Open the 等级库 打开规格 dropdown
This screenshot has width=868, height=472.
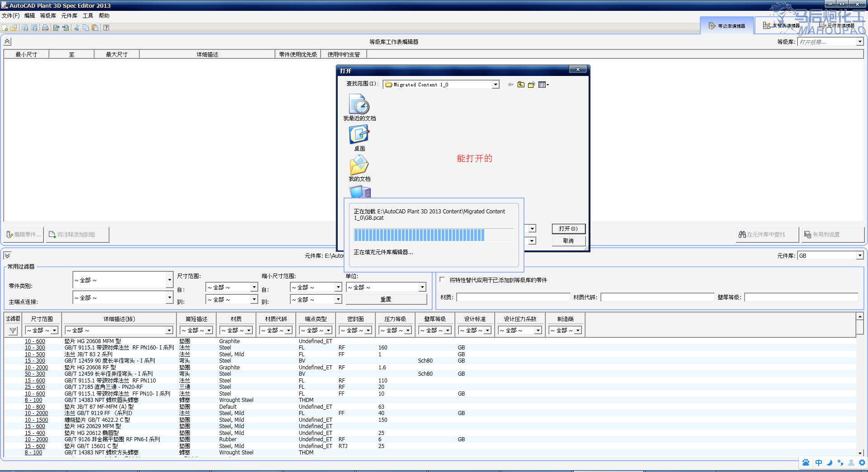(860, 42)
